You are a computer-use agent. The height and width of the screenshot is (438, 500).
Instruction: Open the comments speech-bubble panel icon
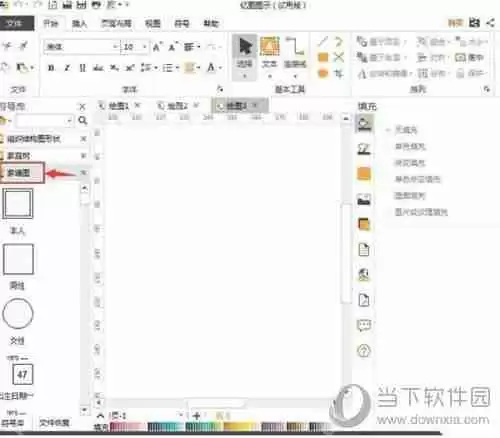pos(364,325)
